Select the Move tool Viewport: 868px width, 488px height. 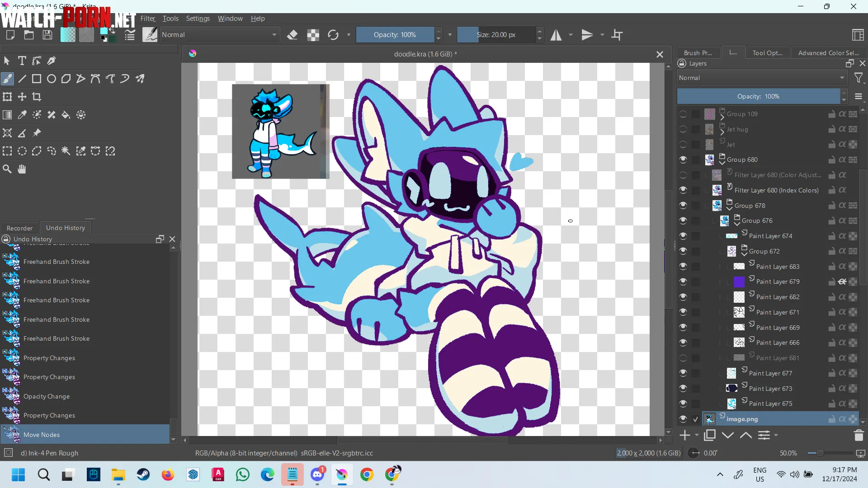click(22, 97)
